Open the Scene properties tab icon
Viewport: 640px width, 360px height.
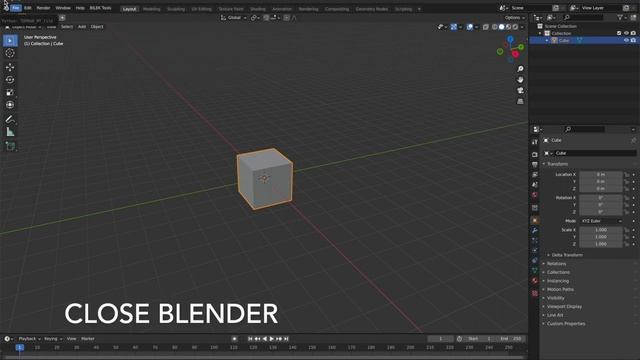pyautogui.click(x=535, y=184)
